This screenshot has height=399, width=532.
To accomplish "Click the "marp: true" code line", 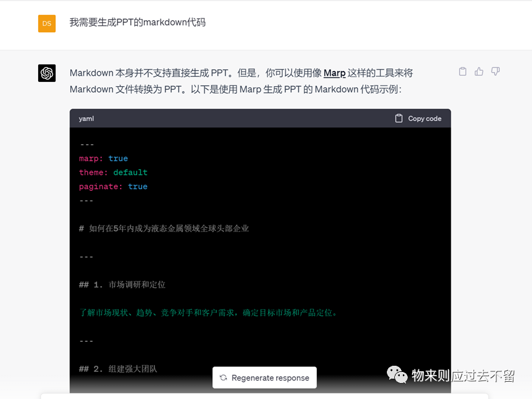I will [103, 158].
